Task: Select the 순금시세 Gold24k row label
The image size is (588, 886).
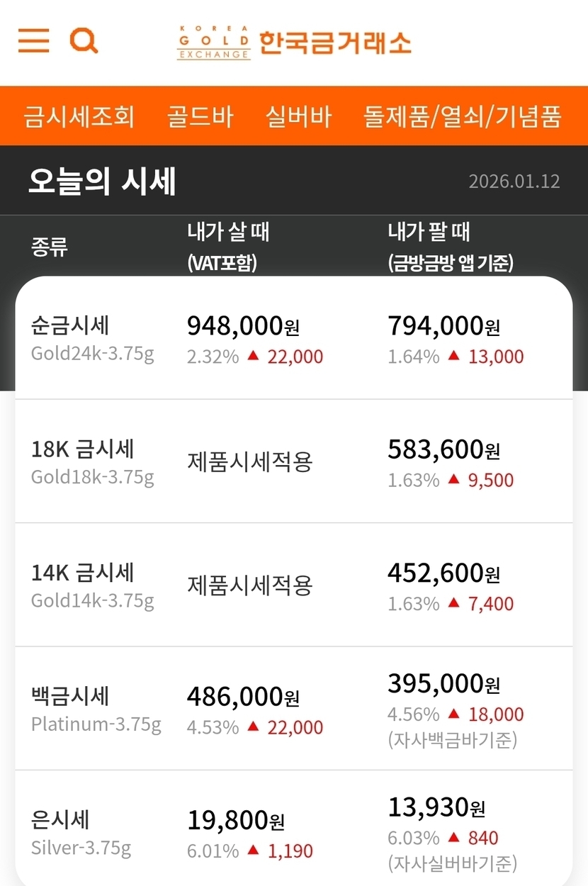Action: [71, 326]
